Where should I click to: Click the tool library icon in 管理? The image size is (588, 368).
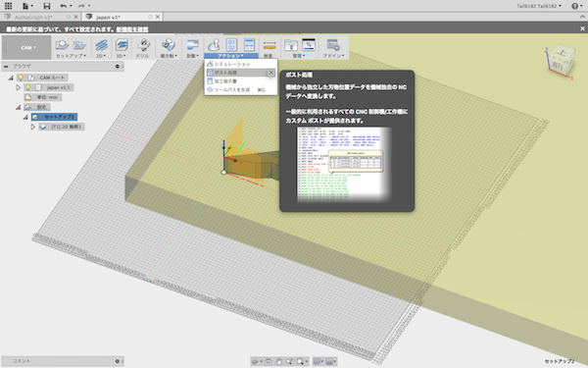[x=291, y=45]
